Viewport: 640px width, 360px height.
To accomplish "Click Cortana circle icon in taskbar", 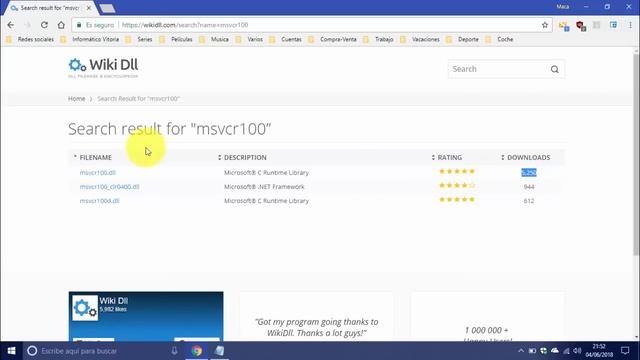I will [32, 351].
